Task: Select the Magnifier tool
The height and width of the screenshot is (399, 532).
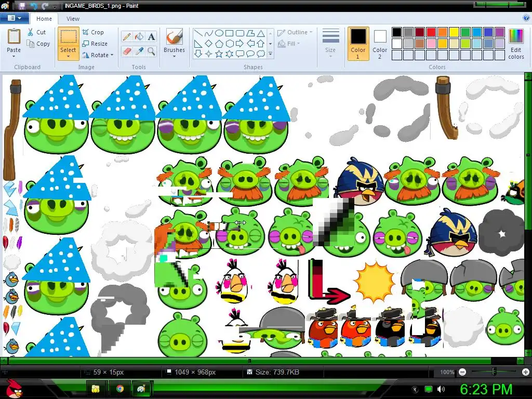Action: (151, 51)
